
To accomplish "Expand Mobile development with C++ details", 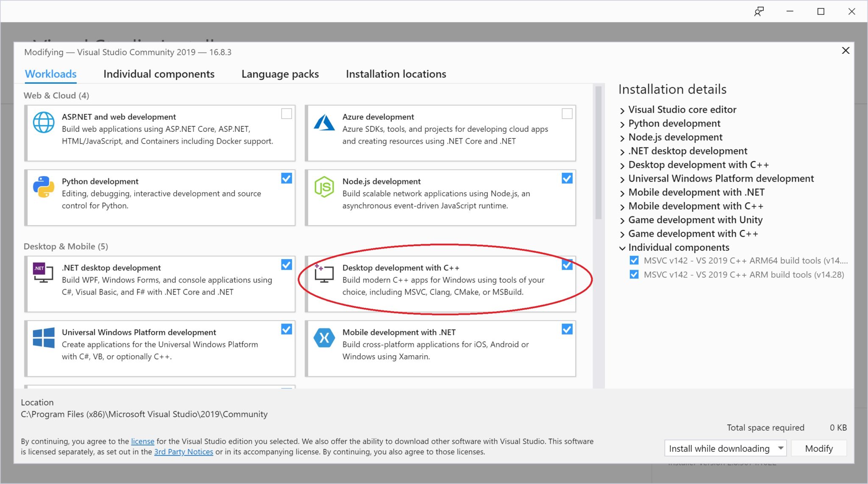I will point(622,207).
